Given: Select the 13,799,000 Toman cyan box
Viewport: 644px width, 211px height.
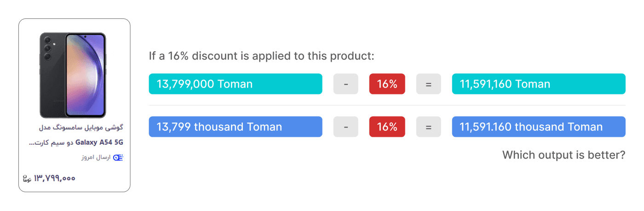Looking at the screenshot, I should click(236, 84).
